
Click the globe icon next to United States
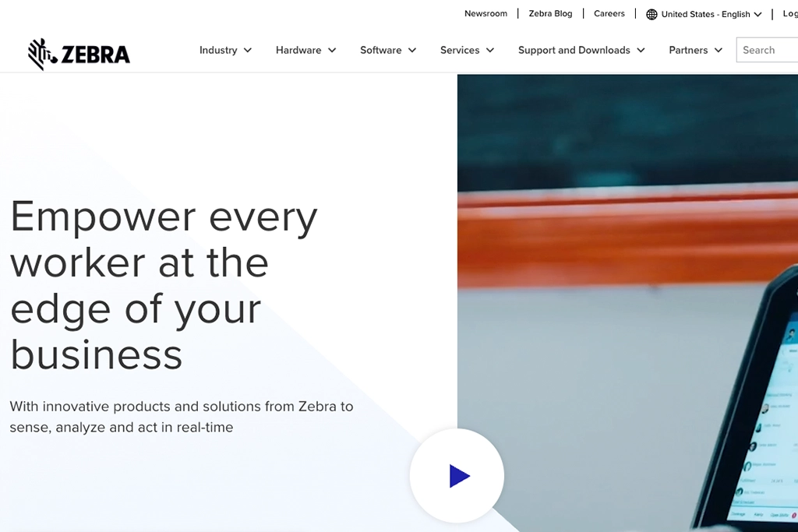(x=651, y=14)
